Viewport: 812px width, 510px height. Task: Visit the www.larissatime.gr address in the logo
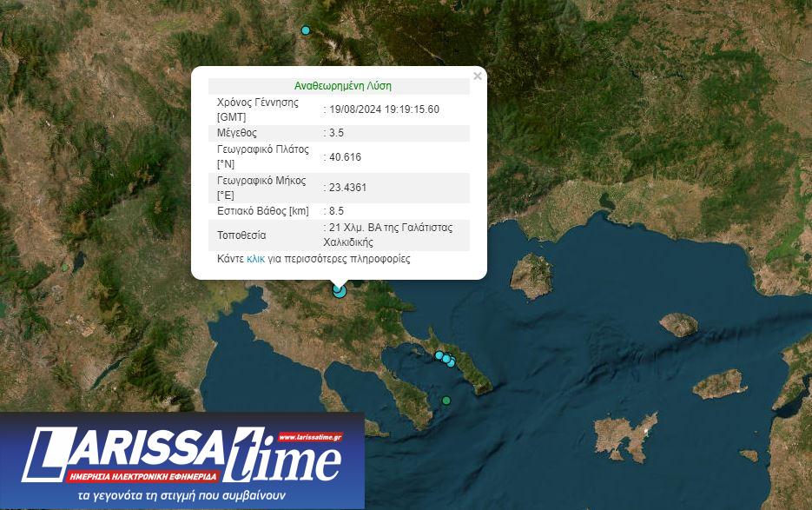310,436
